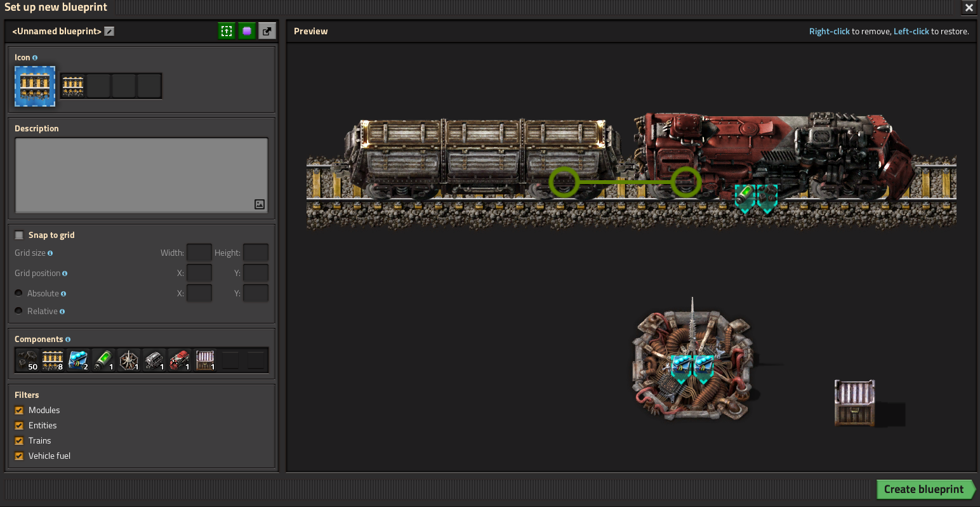Click the "<Unnamed blueprint>" title text

[57, 31]
